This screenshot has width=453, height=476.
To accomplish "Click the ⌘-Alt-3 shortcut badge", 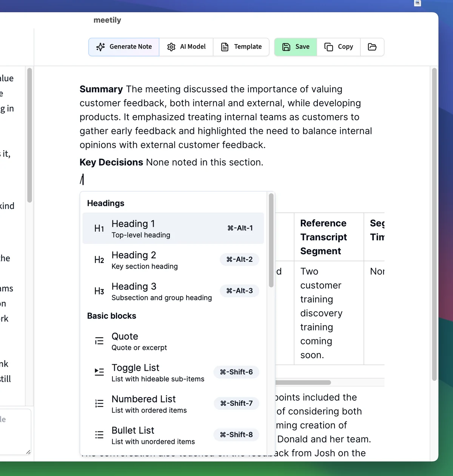I will tap(240, 291).
